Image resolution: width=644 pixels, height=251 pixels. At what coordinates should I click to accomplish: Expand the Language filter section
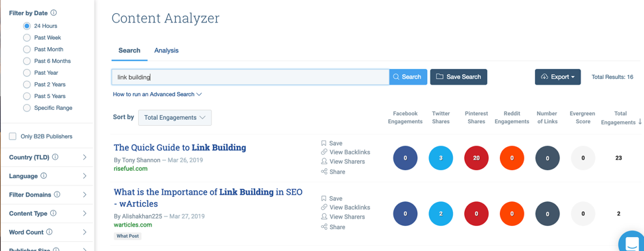[x=48, y=176]
